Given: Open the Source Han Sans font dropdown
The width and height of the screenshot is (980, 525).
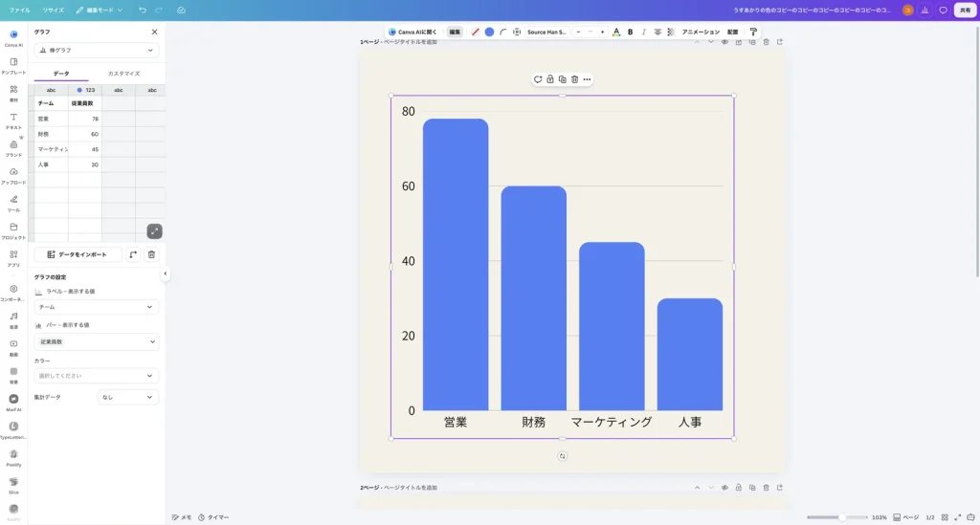Looking at the screenshot, I should click(546, 32).
